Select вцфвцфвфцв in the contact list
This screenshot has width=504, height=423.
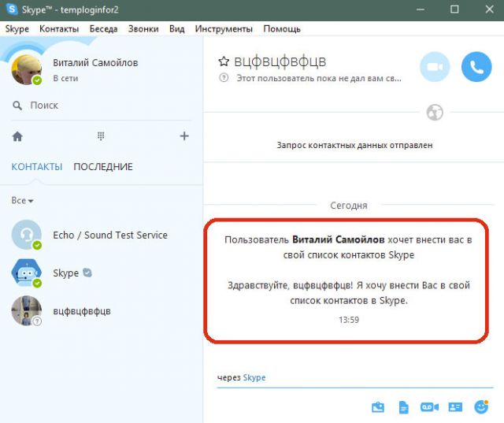click(102, 311)
